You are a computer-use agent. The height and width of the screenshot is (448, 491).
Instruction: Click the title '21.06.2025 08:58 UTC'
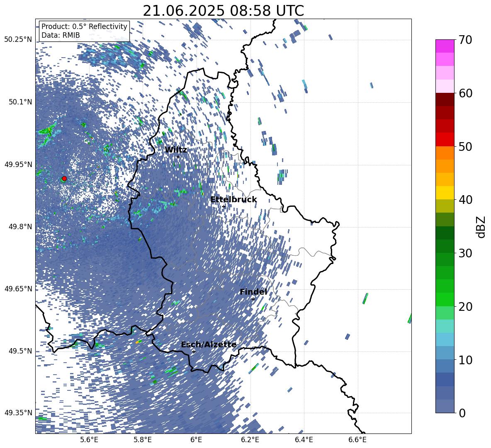tap(223, 11)
